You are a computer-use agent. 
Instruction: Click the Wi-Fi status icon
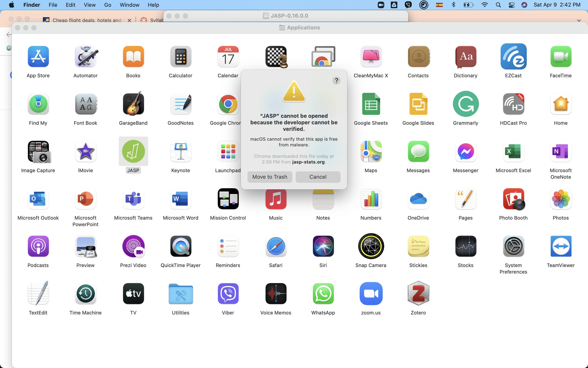tap(484, 5)
